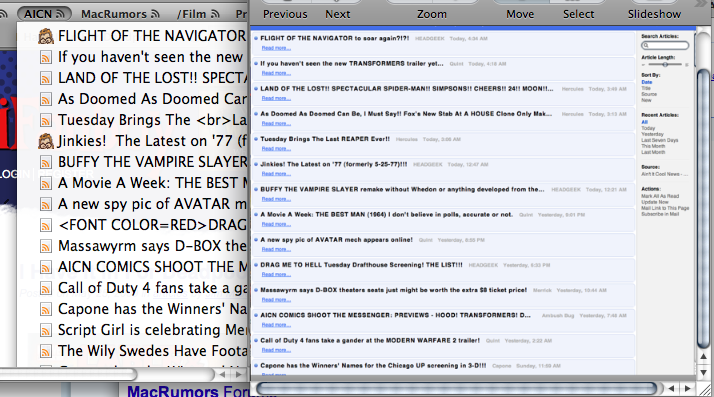Click 'Mail Link to This Page' action

click(x=665, y=208)
